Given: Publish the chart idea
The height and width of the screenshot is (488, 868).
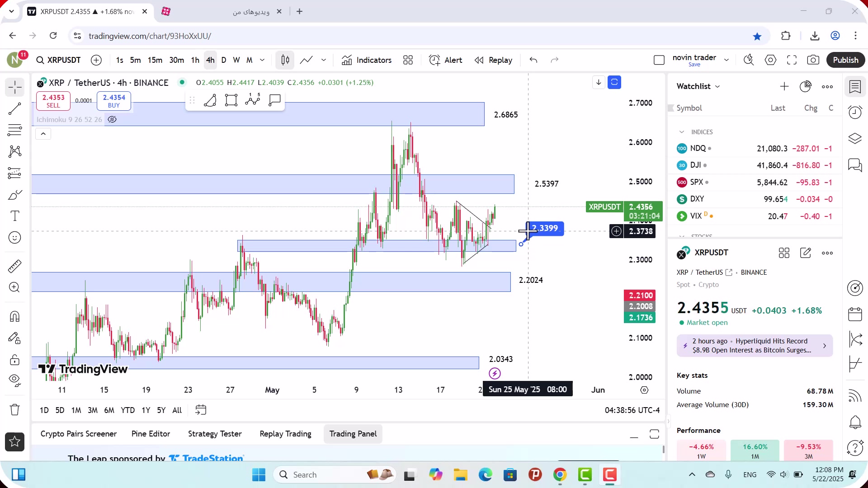Looking at the screenshot, I should click(845, 60).
